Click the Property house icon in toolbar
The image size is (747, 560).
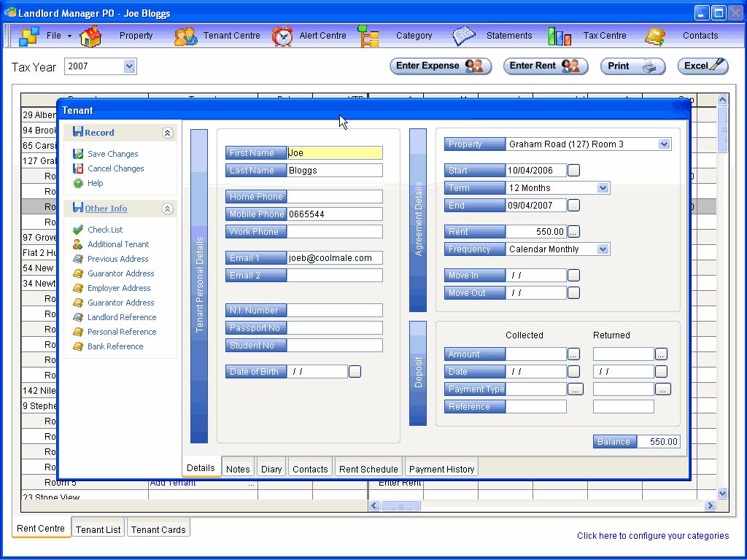coord(90,36)
